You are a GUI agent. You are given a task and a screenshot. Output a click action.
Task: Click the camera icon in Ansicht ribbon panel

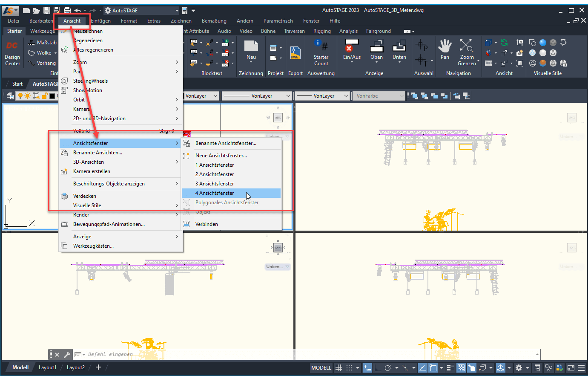520,53
